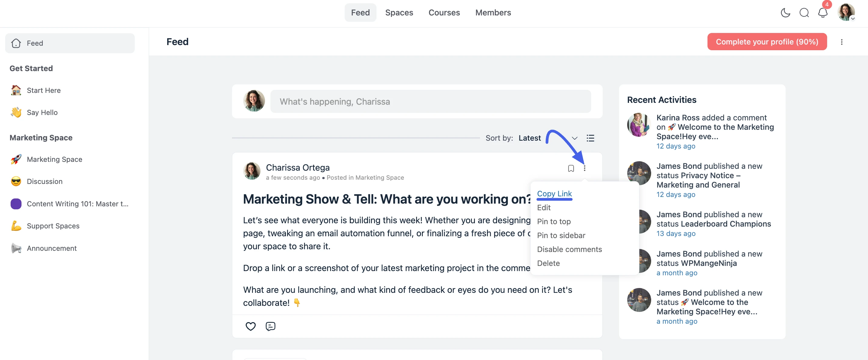Open the Announcement space
868x360 pixels.
pos(51,248)
